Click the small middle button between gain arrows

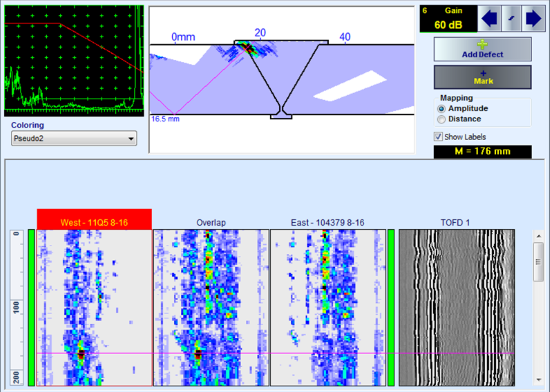click(x=511, y=18)
